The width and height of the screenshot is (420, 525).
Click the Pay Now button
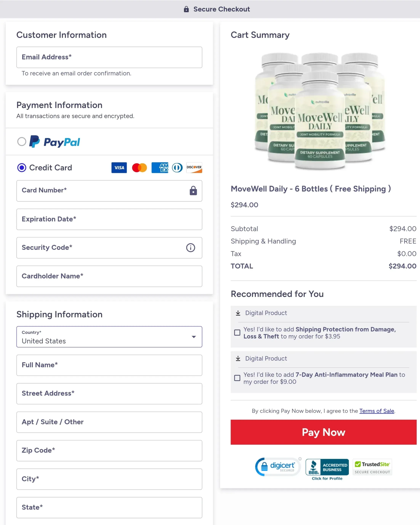point(323,432)
